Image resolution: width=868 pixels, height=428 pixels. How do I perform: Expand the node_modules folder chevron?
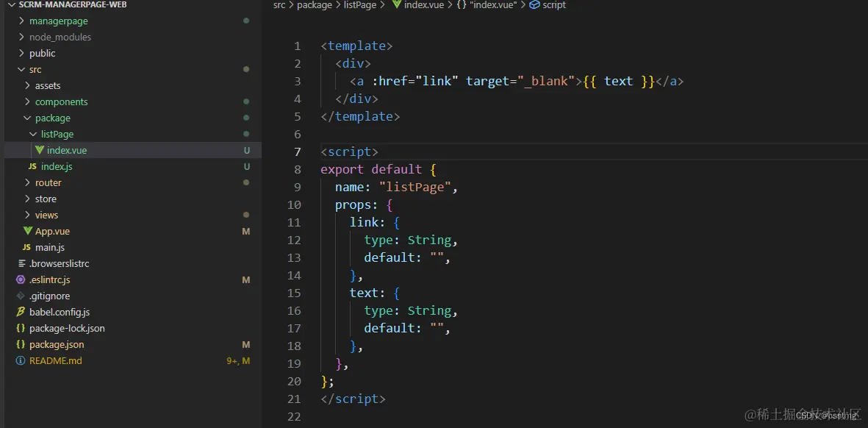tap(21, 37)
